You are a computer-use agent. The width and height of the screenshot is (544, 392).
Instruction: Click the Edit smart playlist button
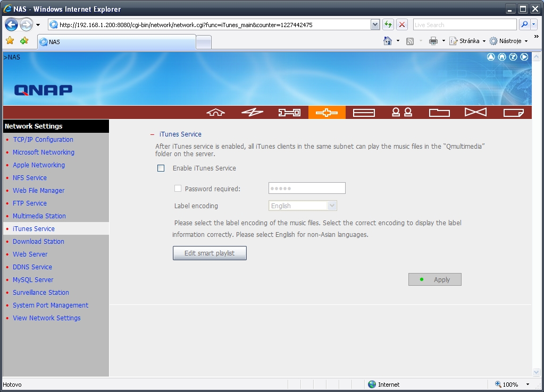(x=210, y=253)
